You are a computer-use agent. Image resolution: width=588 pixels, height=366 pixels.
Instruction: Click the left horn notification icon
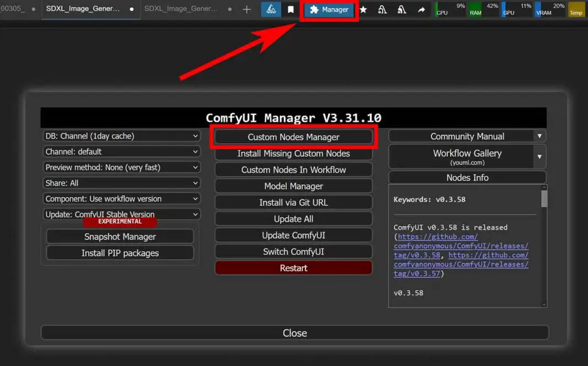point(382,9)
